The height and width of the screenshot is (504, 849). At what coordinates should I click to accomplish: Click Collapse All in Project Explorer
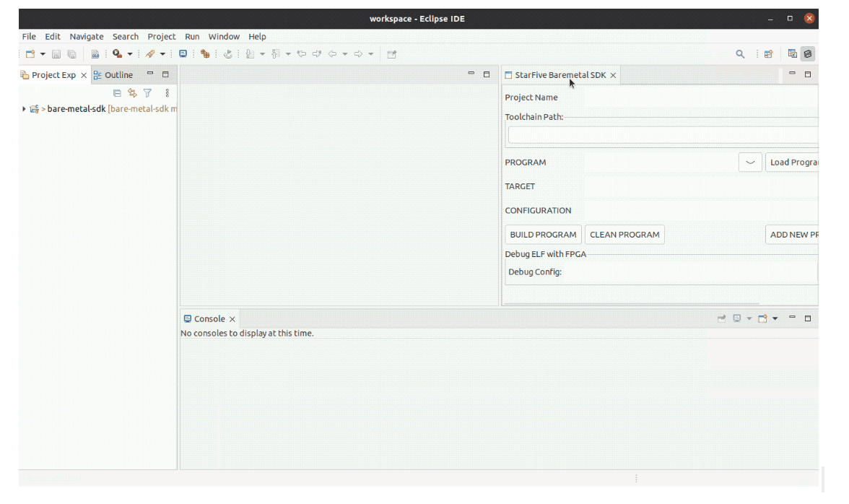(x=117, y=93)
